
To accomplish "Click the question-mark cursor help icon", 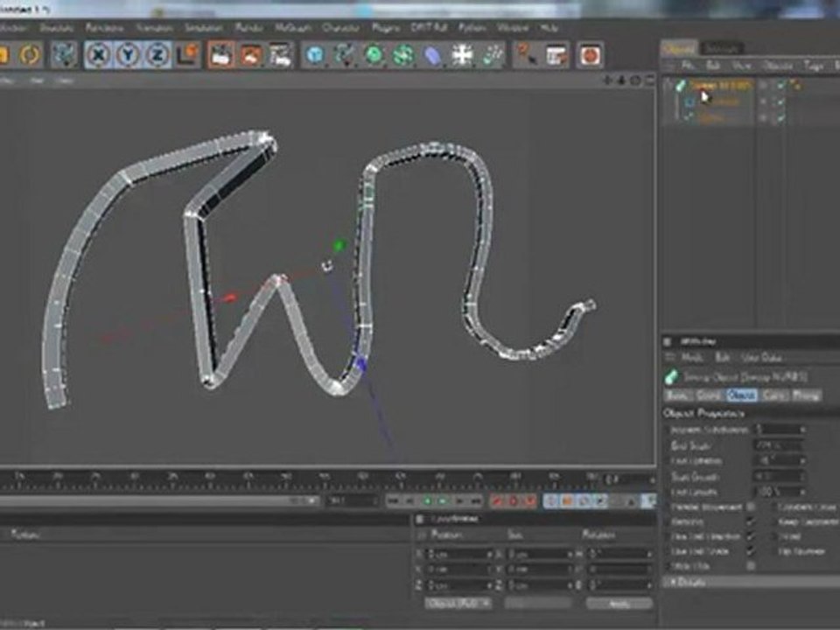I will [x=527, y=54].
